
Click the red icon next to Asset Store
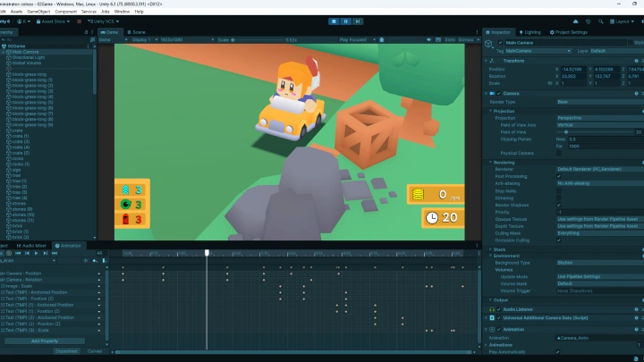[x=79, y=21]
